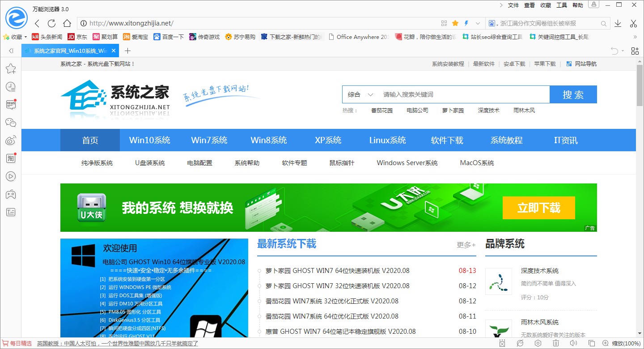The width and height of the screenshot is (644, 349).
Task: Toggle page mute with the speaker status icon
Action: point(574,343)
